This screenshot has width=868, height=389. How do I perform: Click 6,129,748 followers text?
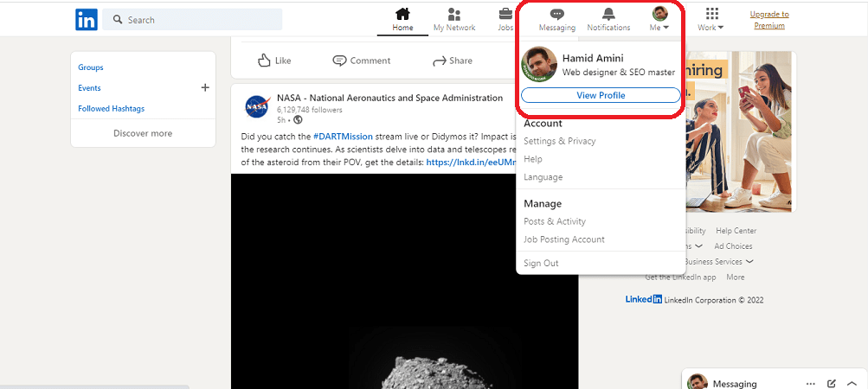(310, 110)
